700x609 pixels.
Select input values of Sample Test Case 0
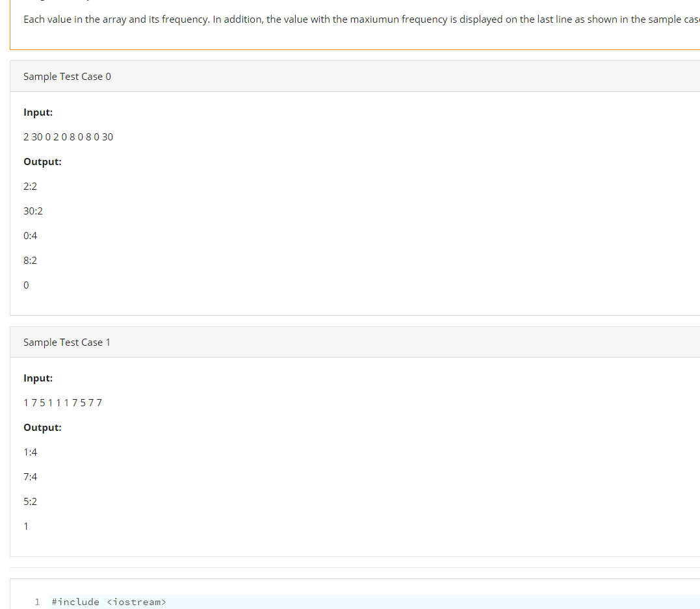click(x=68, y=136)
